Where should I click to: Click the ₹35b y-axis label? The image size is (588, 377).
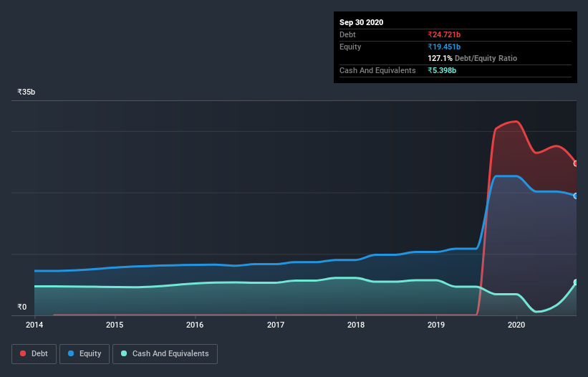[26, 92]
